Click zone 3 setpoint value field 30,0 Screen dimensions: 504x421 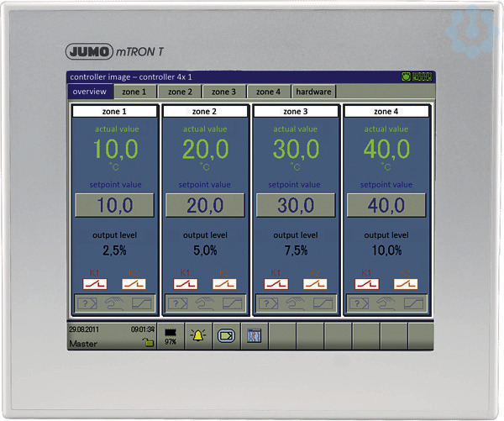coord(296,205)
